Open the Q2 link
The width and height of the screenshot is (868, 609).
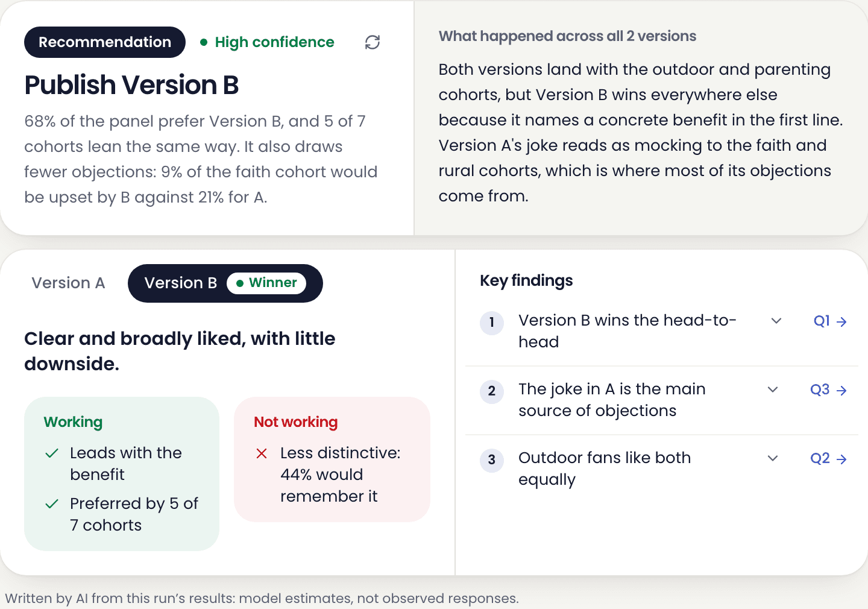tap(828, 459)
